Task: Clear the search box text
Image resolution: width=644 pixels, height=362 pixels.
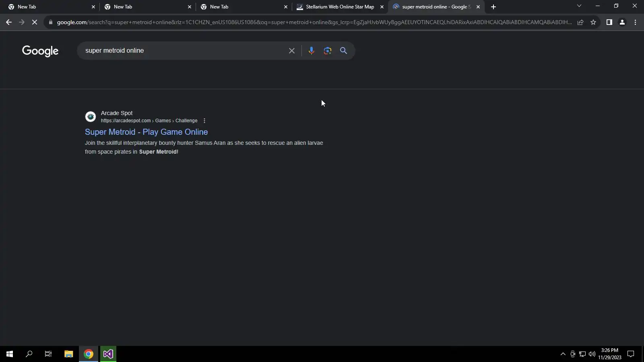Action: (292, 51)
